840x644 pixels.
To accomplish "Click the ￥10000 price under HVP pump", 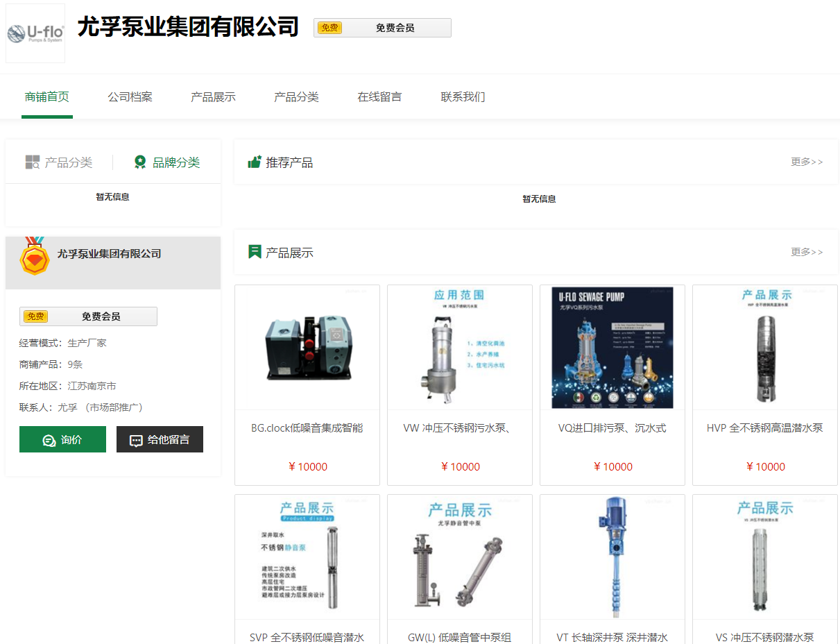I will (765, 466).
